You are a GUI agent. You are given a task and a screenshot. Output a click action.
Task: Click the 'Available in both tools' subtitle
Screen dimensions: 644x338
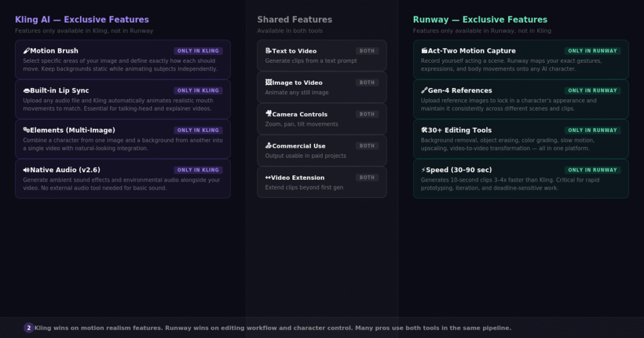tap(290, 31)
